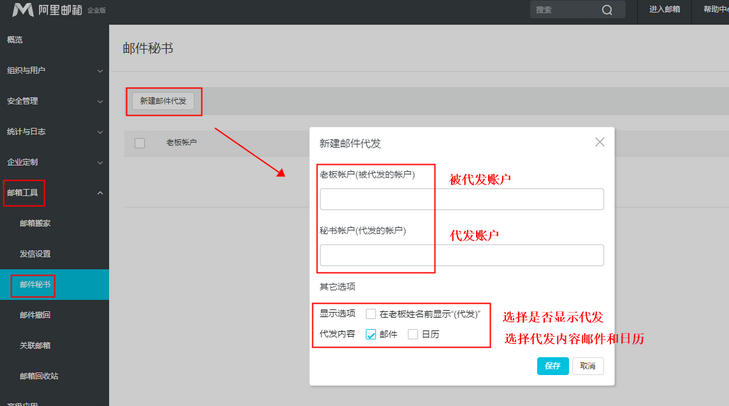Expand the 统计与日志 menu
729x406 pixels.
click(54, 132)
